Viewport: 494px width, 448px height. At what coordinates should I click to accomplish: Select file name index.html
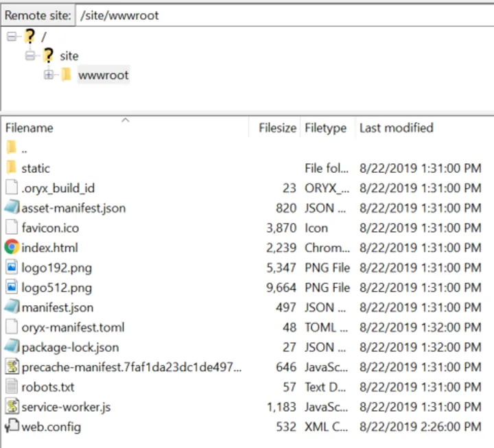(49, 248)
